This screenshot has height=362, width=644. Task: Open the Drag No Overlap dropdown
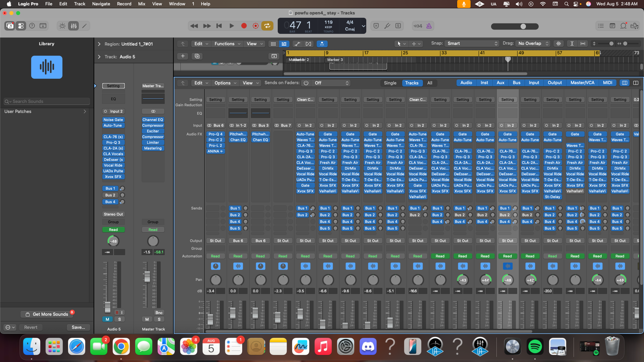point(533,44)
